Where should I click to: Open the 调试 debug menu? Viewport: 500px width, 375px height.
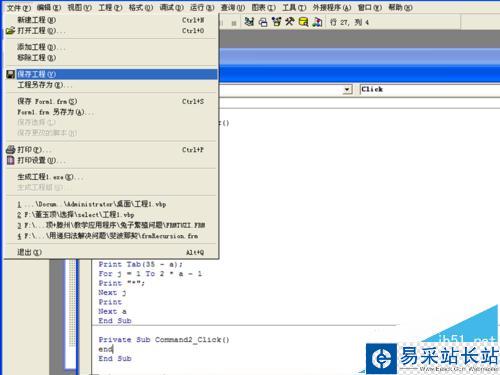(171, 7)
